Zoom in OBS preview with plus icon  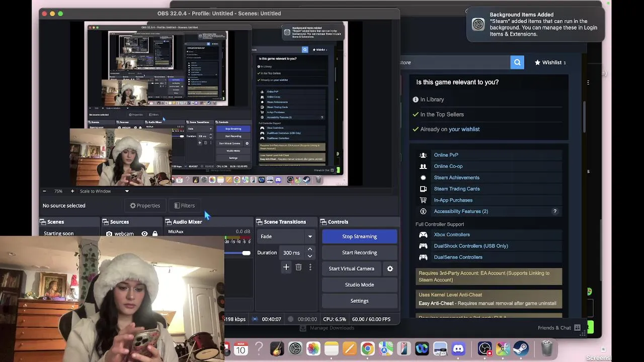[72, 191]
